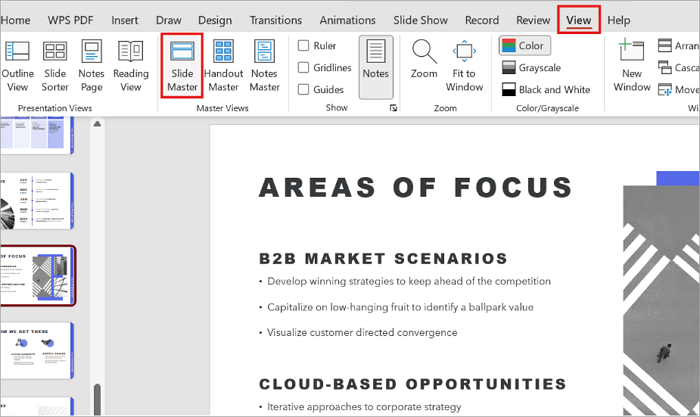Open Notes Page view
This screenshot has height=417, width=700.
coord(92,66)
